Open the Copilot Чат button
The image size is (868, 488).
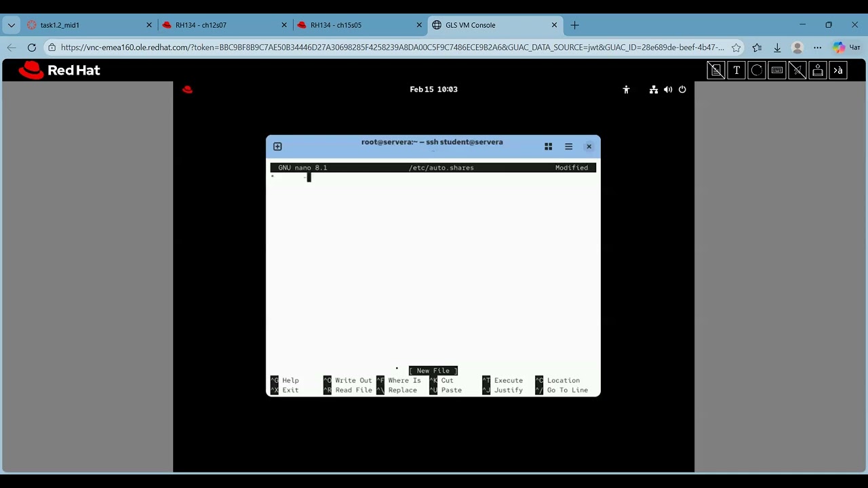pos(847,47)
